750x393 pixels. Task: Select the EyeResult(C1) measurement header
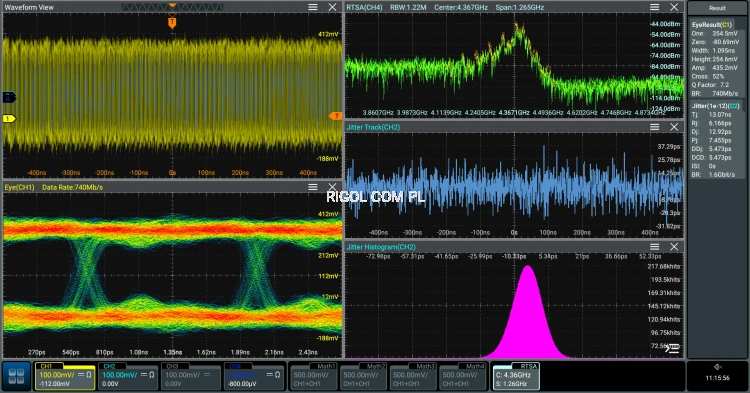pyautogui.click(x=712, y=24)
